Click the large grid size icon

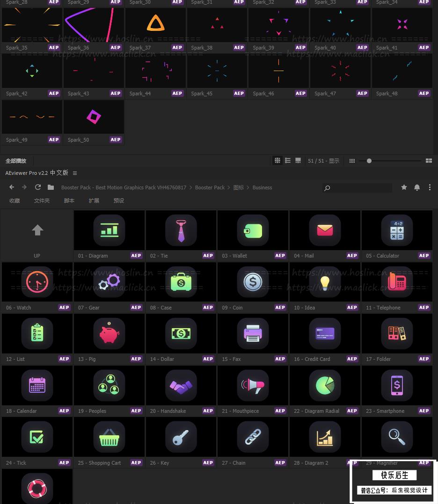point(429,161)
